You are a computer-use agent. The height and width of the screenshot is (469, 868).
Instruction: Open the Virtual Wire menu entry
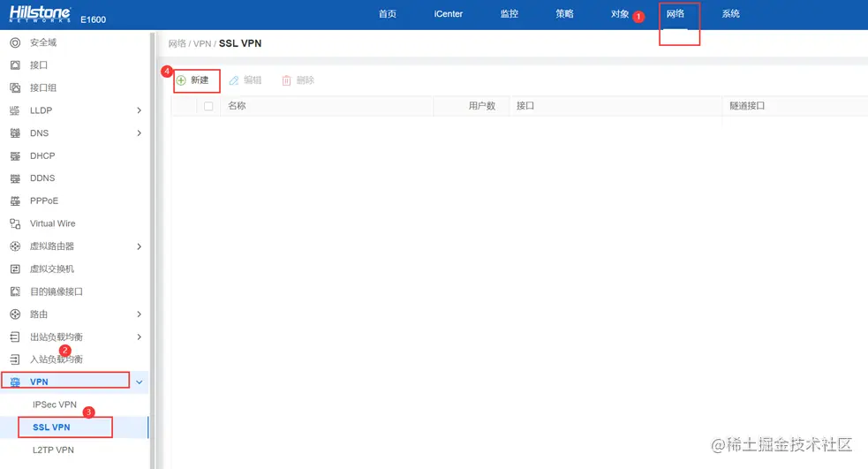coord(53,223)
